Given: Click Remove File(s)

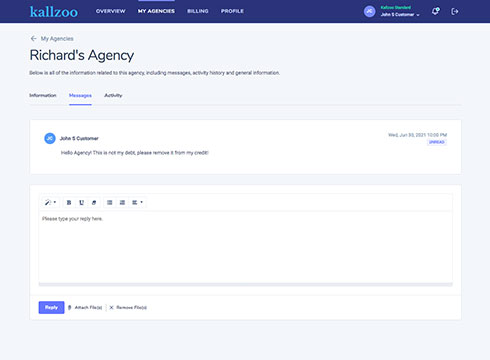Looking at the screenshot, I should (128, 307).
